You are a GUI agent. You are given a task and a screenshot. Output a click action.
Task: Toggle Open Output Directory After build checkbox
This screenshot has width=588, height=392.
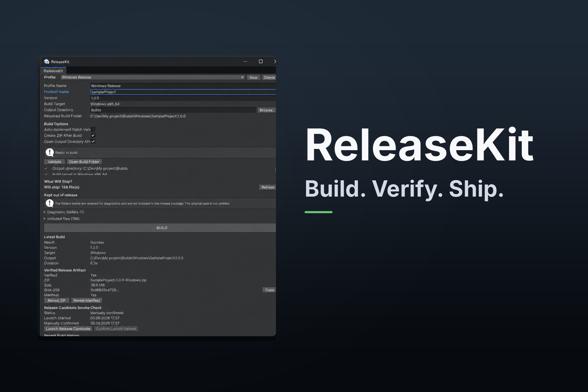coord(93,141)
